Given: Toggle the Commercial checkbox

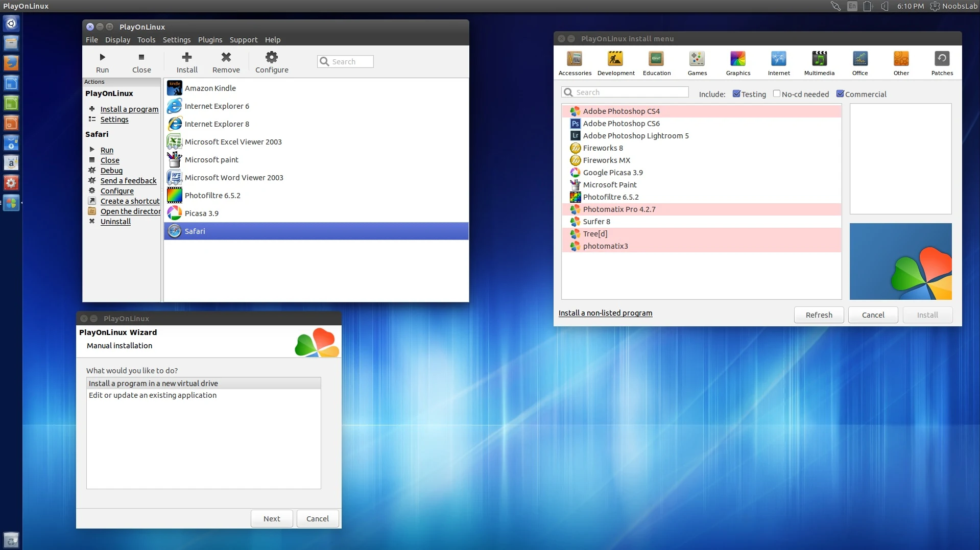Looking at the screenshot, I should coord(840,94).
